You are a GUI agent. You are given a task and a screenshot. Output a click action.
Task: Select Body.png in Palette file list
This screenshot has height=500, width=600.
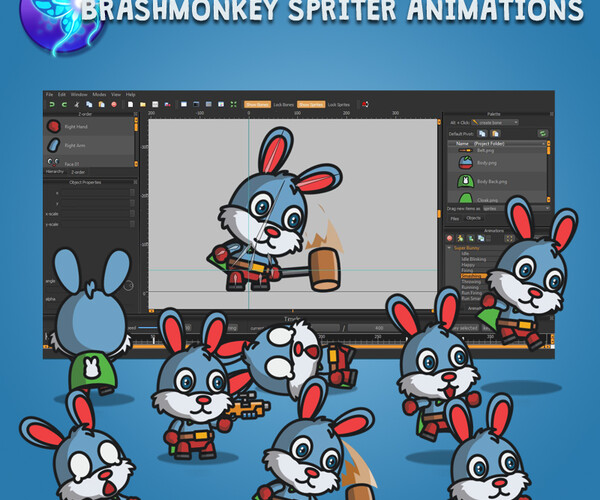click(497, 163)
